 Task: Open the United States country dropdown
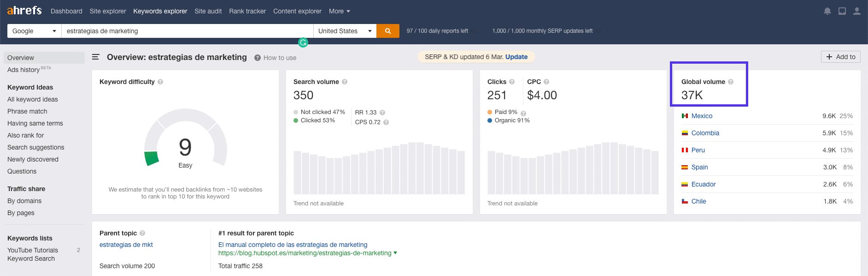click(x=345, y=31)
